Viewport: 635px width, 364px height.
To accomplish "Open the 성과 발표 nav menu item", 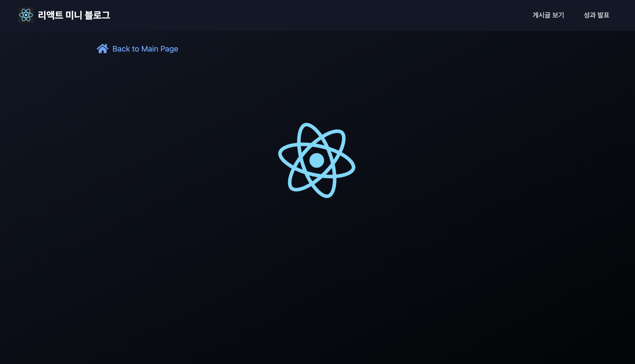I will (x=596, y=15).
